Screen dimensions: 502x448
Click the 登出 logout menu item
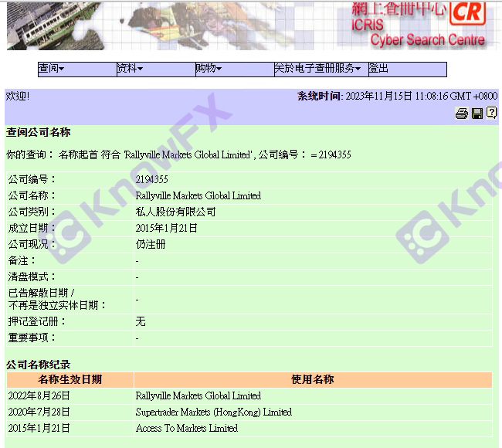(408, 70)
